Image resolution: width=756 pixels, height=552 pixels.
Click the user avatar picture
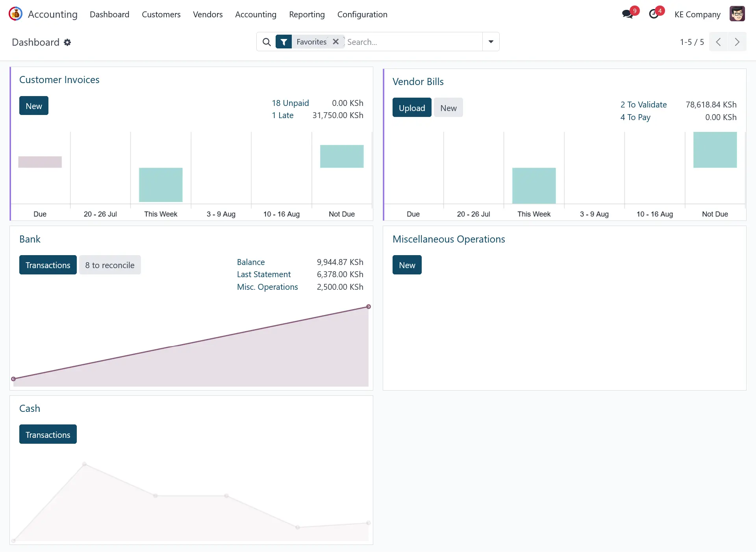coord(737,14)
